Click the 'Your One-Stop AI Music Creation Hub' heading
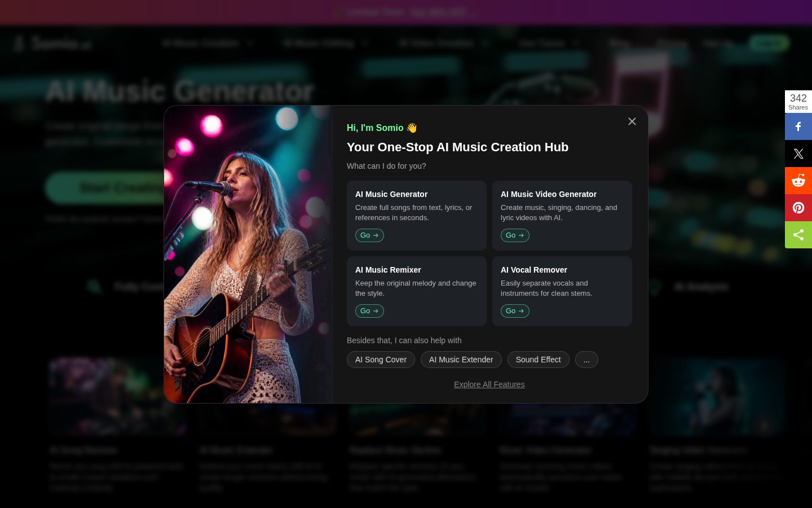Image resolution: width=812 pixels, height=508 pixels. [x=457, y=147]
